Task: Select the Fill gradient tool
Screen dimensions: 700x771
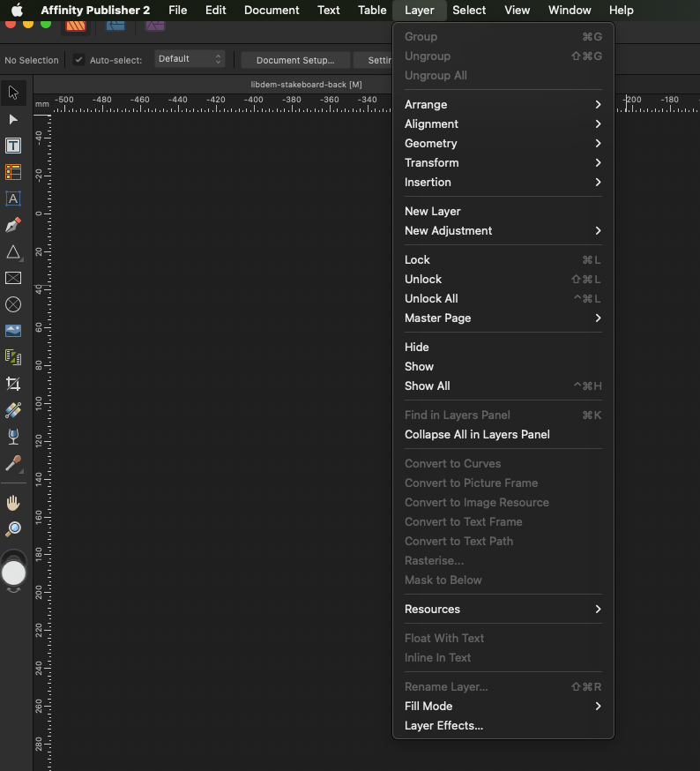Action: pyautogui.click(x=13, y=410)
